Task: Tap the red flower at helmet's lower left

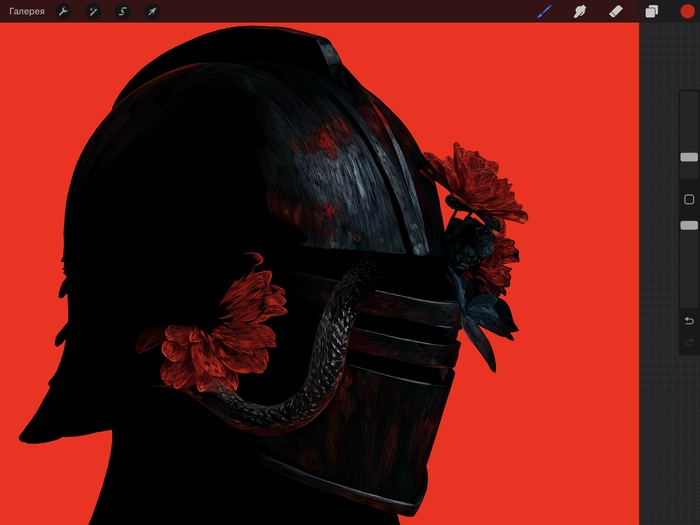Action: click(215, 335)
